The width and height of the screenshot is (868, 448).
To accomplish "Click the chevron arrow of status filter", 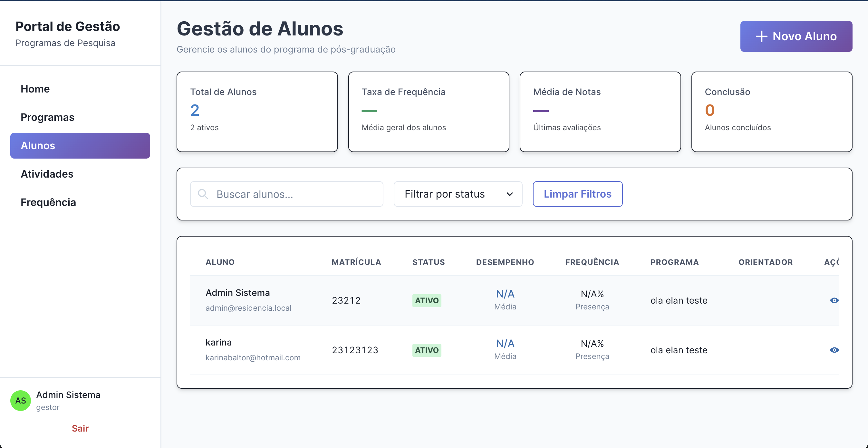I will pos(509,194).
